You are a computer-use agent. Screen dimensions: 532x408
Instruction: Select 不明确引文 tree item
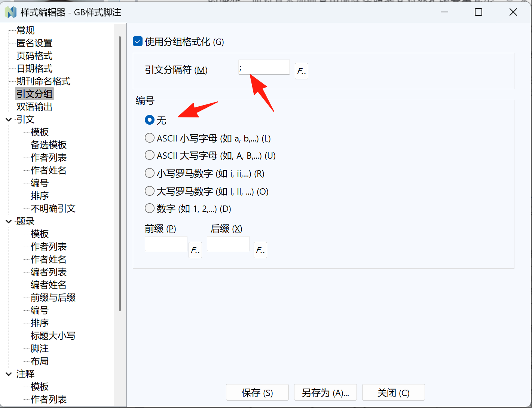point(53,208)
